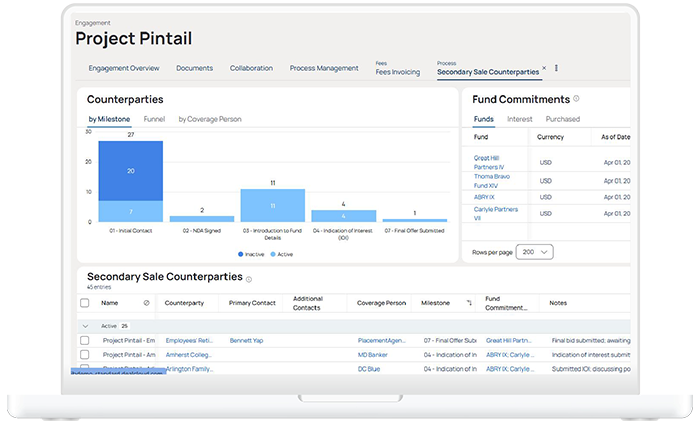The width and height of the screenshot is (700, 423).
Task: Switch to the Funnel chart view
Action: coord(154,119)
